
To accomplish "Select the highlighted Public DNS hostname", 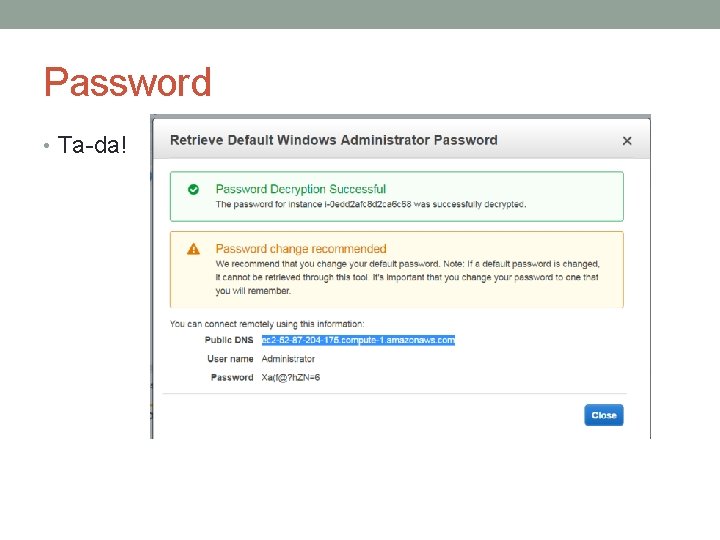I will (358, 340).
